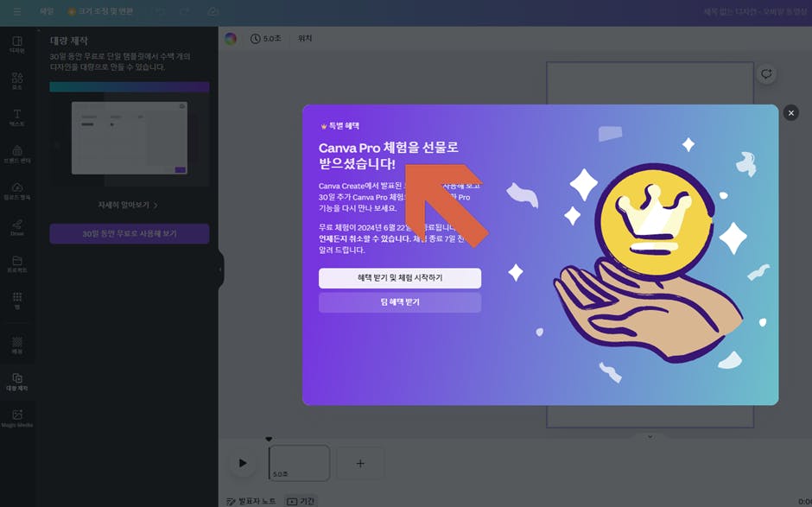Open the 요소 elements sidebar tab

pos(17,81)
